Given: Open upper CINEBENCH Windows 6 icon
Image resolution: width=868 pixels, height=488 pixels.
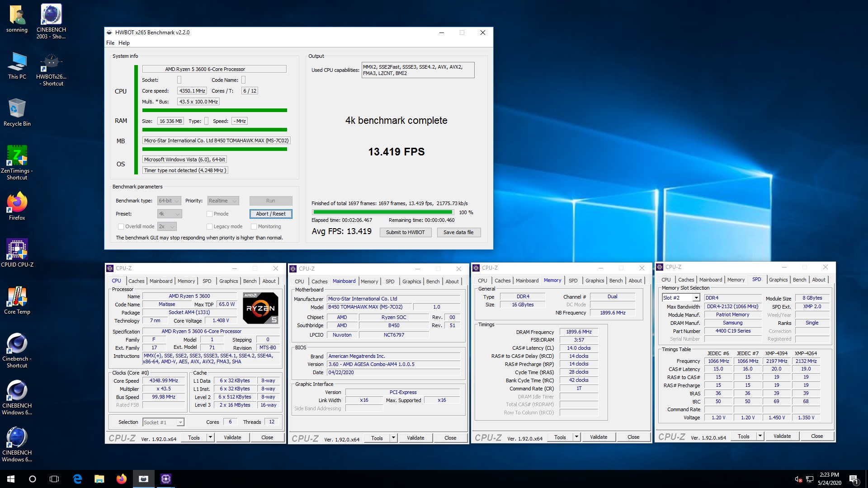Looking at the screenshot, I should coord(17,397).
